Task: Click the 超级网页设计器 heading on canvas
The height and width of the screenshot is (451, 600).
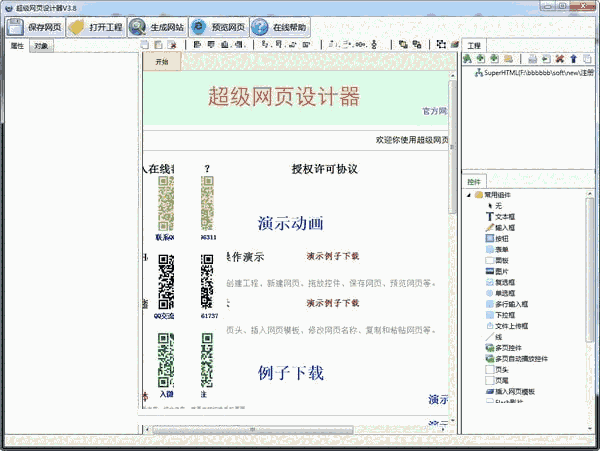Action: 284,96
